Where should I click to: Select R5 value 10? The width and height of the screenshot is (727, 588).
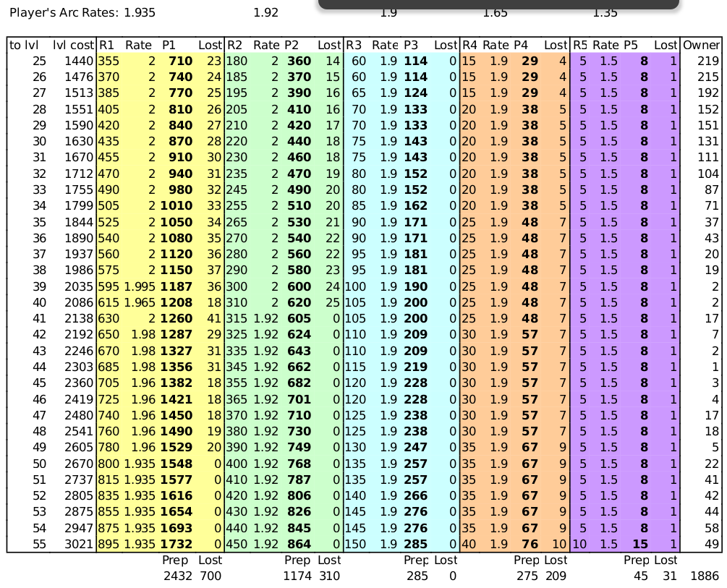579,544
